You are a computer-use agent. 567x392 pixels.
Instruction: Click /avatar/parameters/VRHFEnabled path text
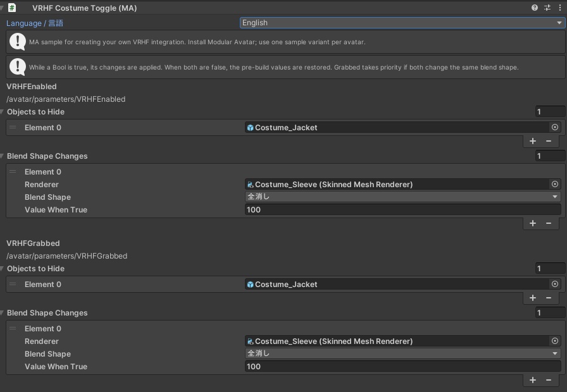[66, 99]
